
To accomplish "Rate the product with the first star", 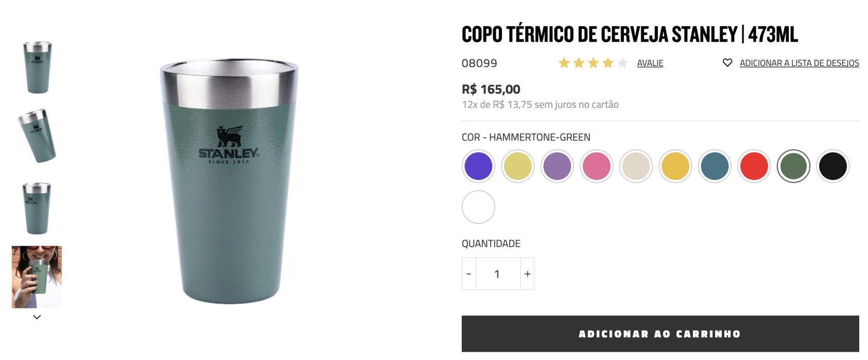I will pos(564,63).
